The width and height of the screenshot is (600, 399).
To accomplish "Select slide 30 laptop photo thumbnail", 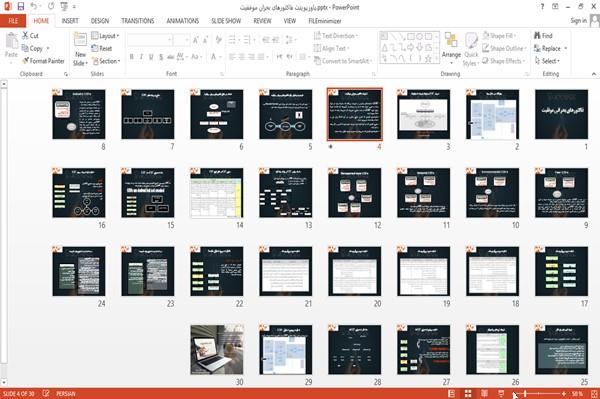I will 217,349.
